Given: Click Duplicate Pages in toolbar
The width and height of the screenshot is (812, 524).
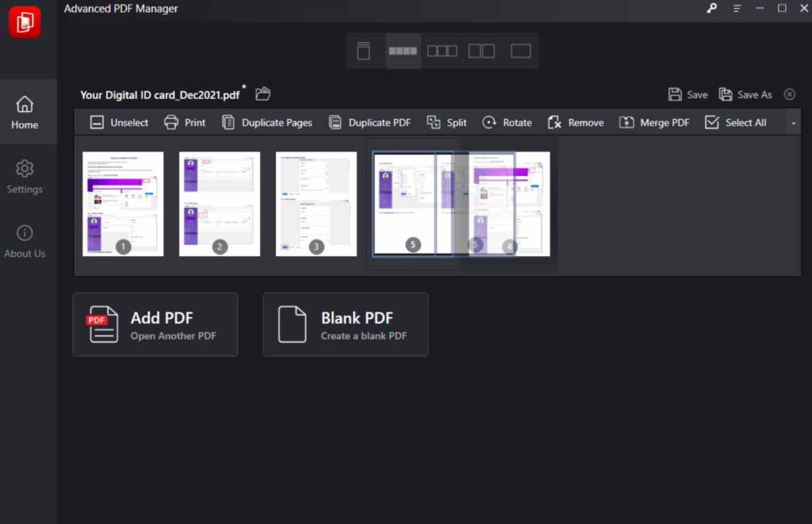Looking at the screenshot, I should click(266, 123).
